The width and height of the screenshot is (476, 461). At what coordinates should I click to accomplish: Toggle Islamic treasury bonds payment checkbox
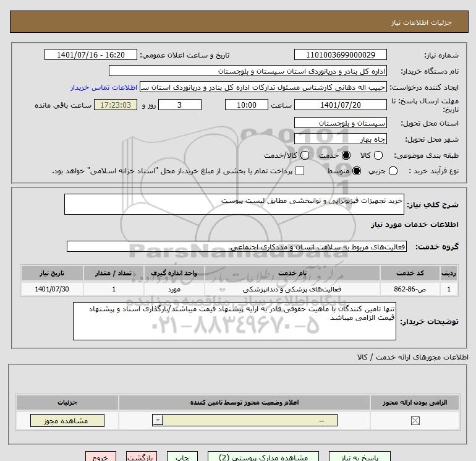pyautogui.click(x=300, y=171)
